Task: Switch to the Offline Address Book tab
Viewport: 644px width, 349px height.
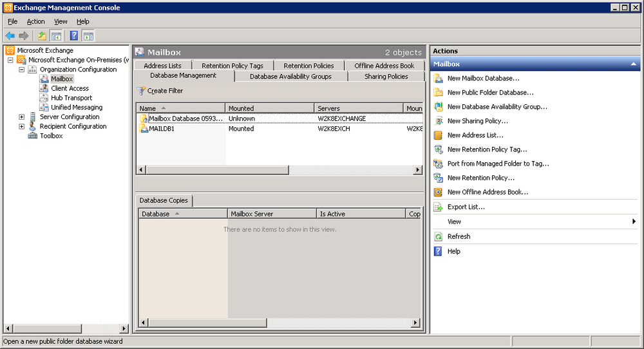Action: [x=384, y=66]
